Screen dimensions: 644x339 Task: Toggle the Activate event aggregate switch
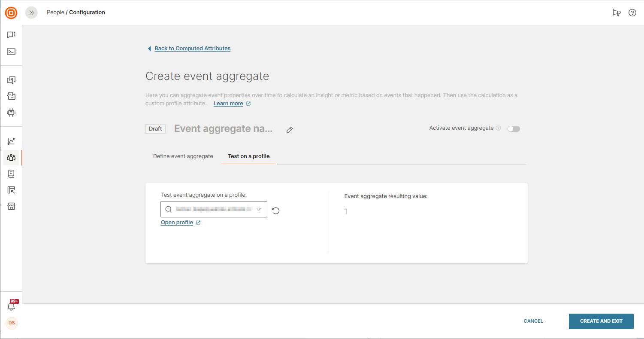click(514, 129)
